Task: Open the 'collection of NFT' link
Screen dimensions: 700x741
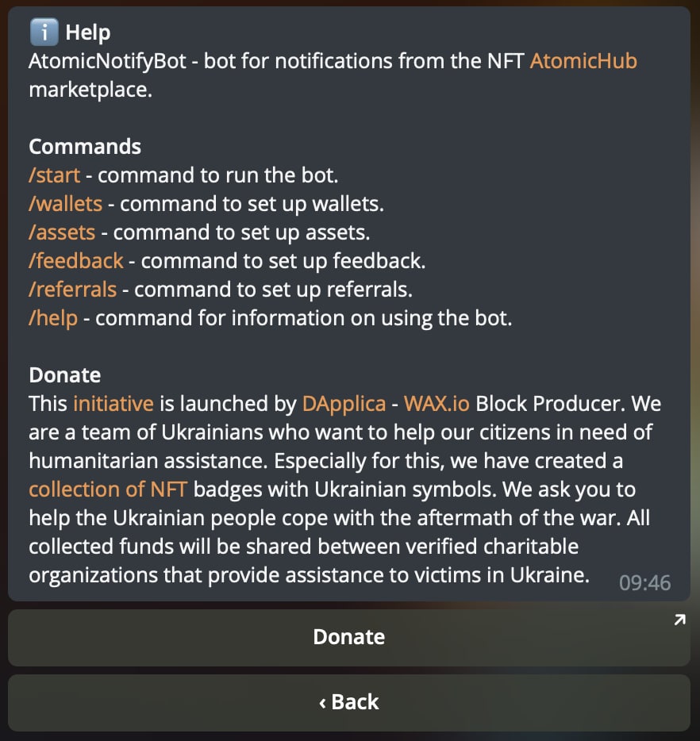Action: point(108,490)
